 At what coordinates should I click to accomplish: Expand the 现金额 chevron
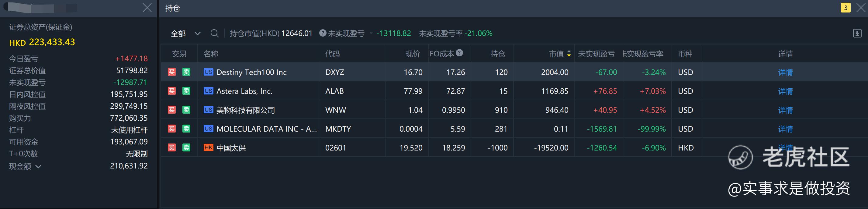[x=38, y=166]
